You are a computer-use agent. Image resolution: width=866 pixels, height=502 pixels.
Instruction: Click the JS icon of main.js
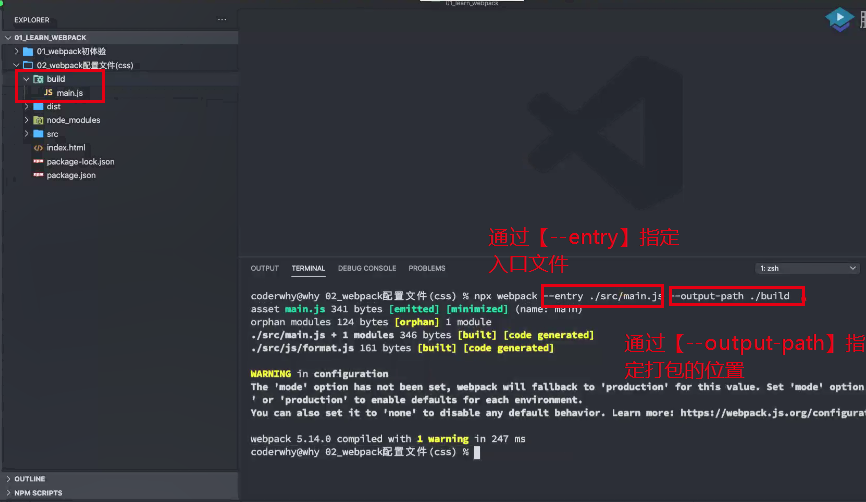tap(48, 92)
